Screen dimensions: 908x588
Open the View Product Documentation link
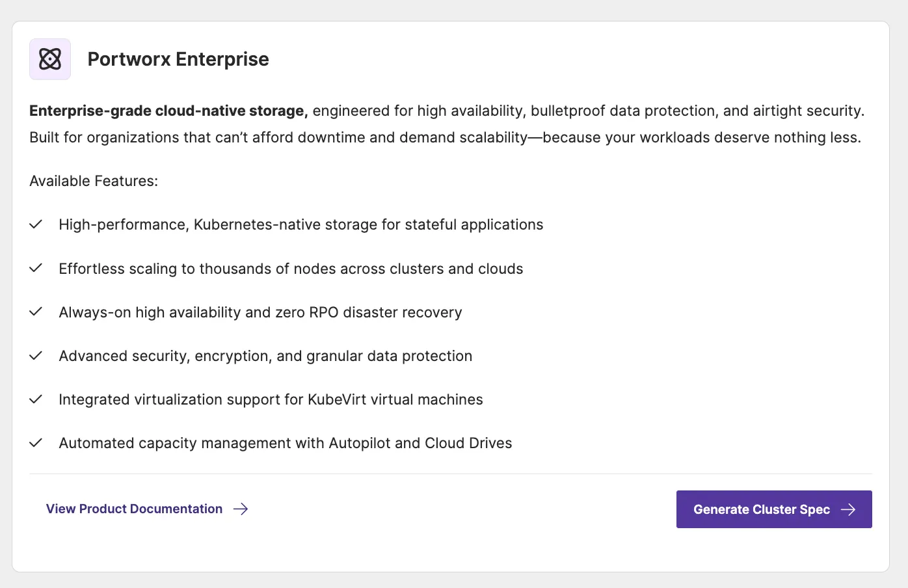(x=147, y=509)
